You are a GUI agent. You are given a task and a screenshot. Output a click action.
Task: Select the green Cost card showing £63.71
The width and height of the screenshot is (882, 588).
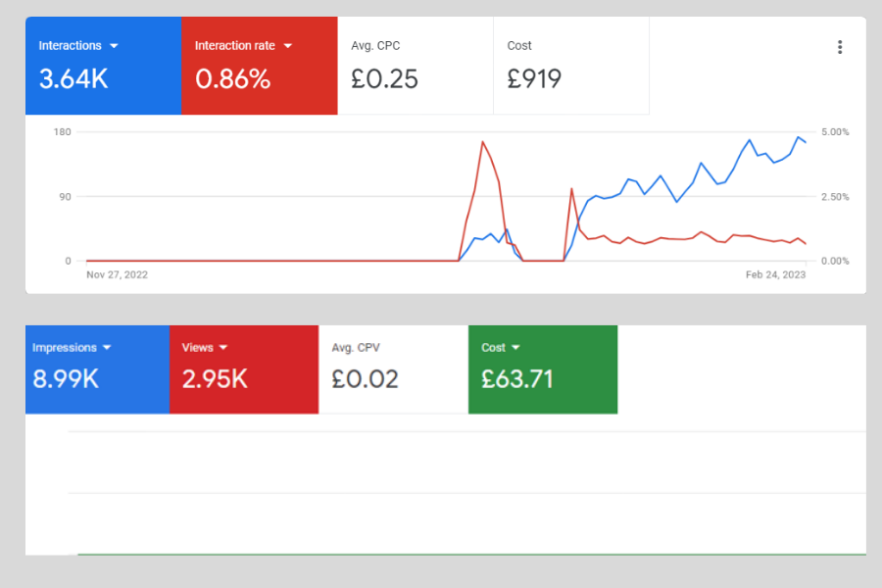click(x=543, y=369)
